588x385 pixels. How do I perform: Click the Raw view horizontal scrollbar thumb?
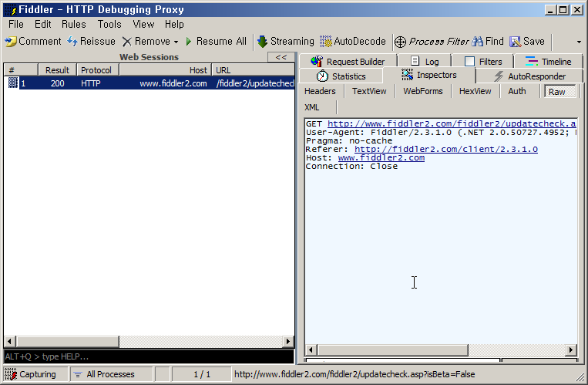tap(392, 350)
